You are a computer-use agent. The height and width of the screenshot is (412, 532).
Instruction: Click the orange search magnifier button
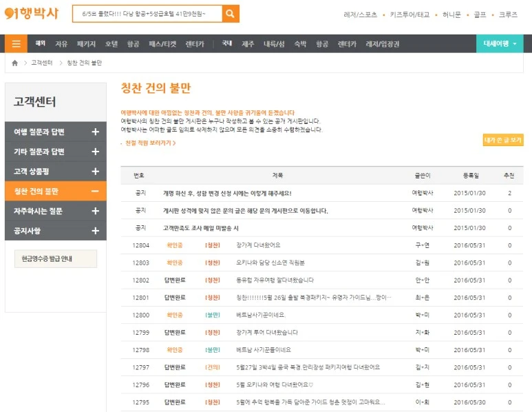pos(231,14)
